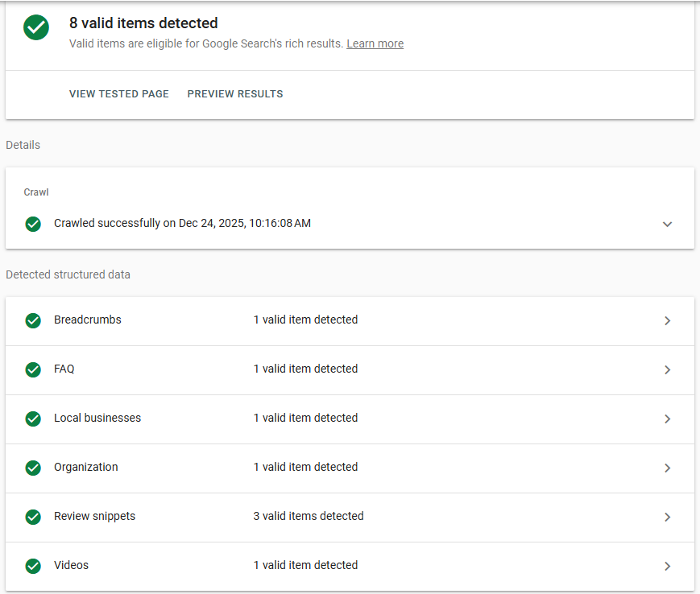This screenshot has height=594, width=700.
Task: Expand the Local businesses entry
Action: tap(667, 419)
